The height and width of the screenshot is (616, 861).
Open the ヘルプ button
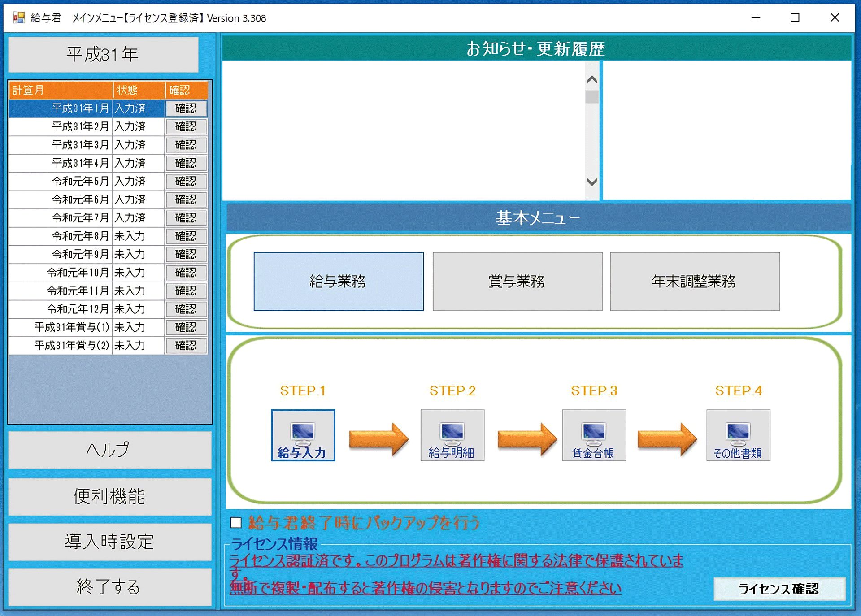pyautogui.click(x=109, y=450)
